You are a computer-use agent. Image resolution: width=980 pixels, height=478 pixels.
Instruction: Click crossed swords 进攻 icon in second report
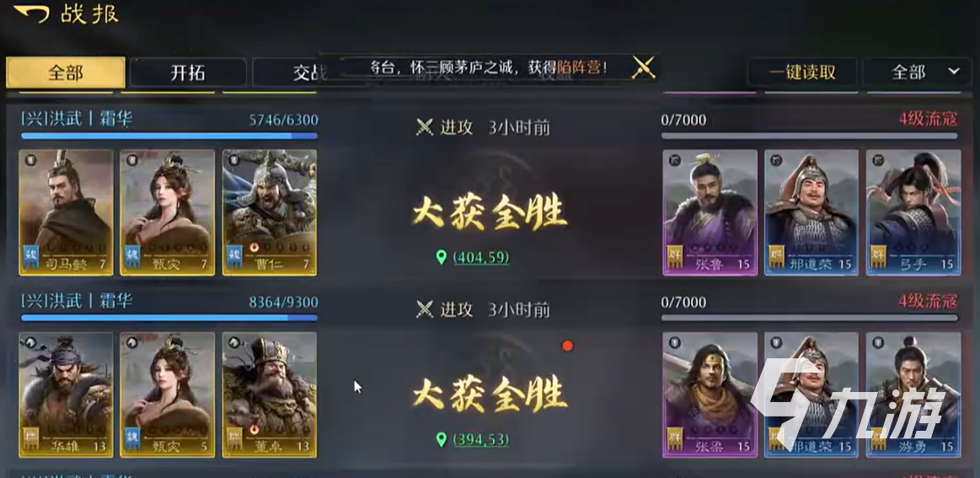click(425, 309)
